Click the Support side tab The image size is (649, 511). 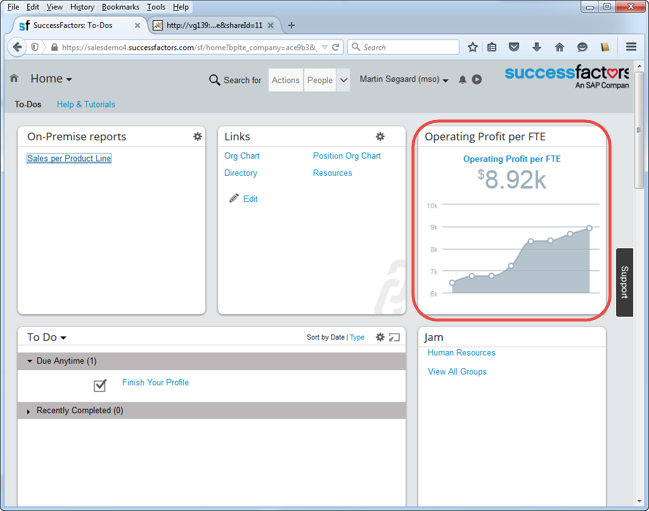[624, 282]
